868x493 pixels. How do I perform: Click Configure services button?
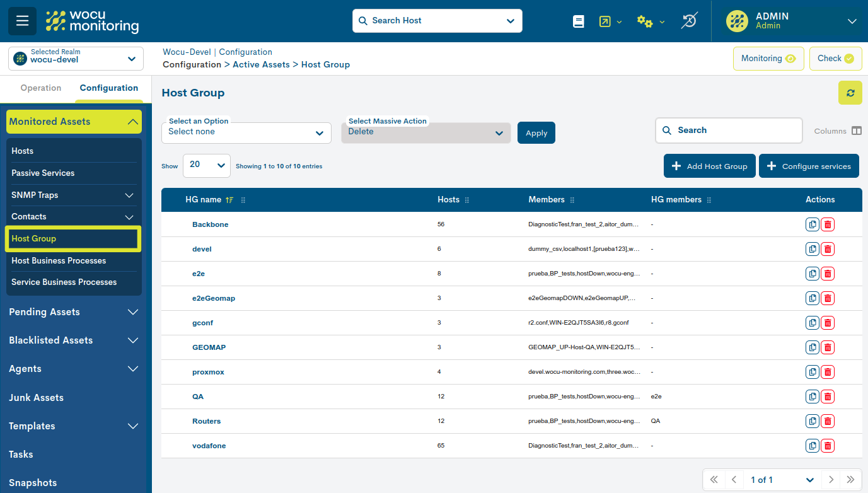pyautogui.click(x=809, y=166)
